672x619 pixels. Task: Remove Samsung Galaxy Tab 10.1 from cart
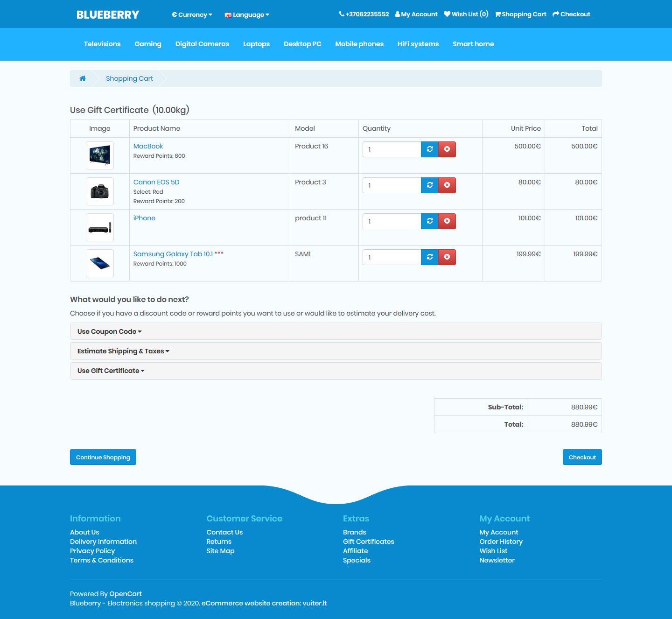[447, 257]
